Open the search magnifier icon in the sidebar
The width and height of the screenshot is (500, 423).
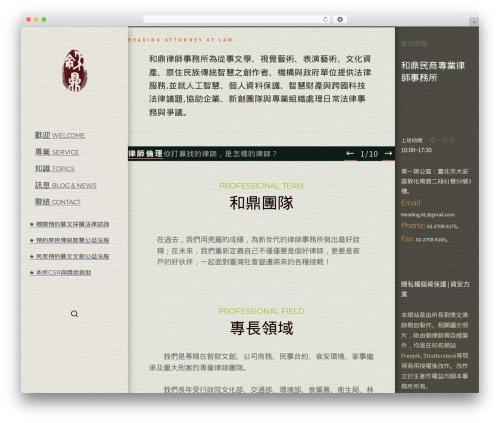click(x=74, y=314)
